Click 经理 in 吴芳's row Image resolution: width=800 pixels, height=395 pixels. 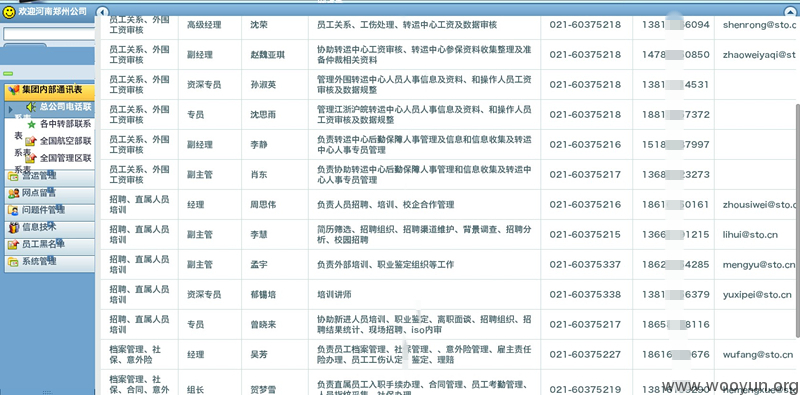coord(195,355)
